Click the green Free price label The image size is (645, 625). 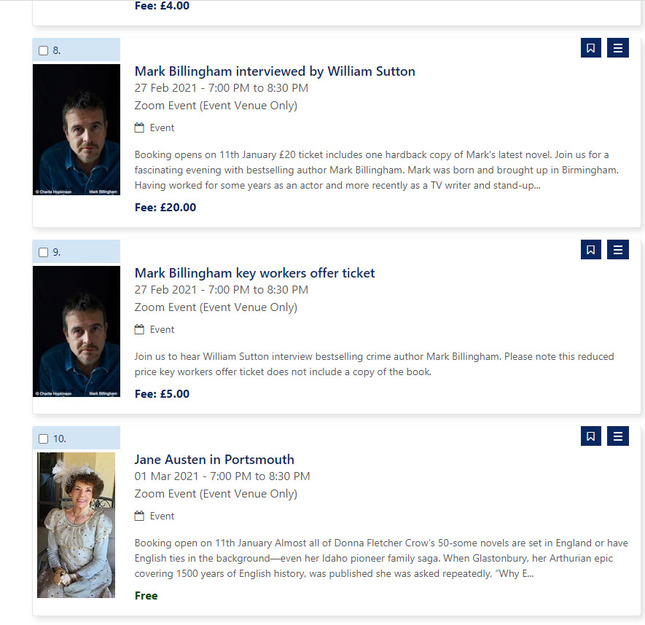(146, 595)
